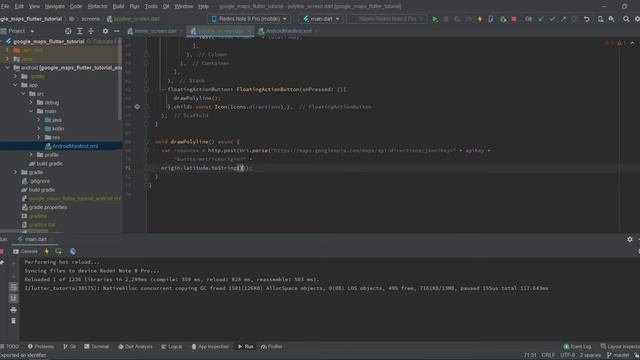Open Run panel settings gear
Image resolution: width=640 pixels, height=360 pixels.
coord(629,240)
